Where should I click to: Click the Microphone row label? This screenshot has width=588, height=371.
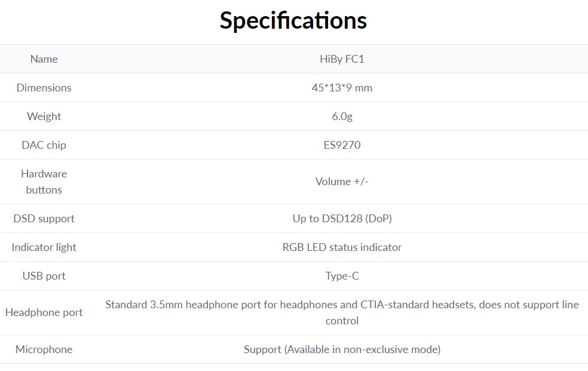click(44, 349)
